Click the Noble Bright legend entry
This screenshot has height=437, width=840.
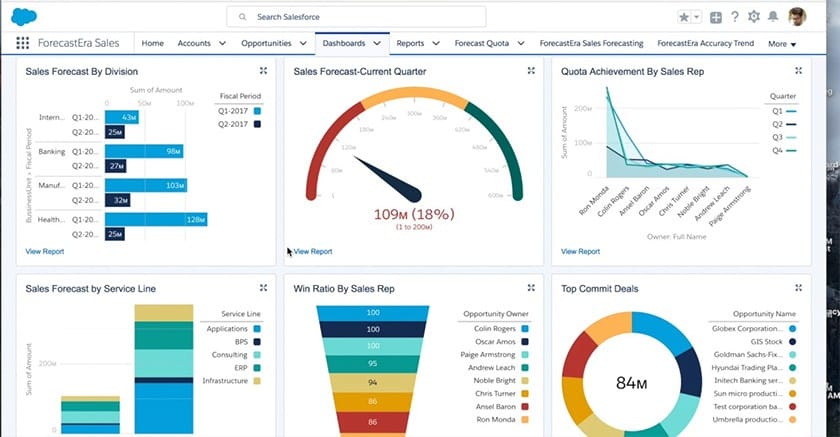[x=501, y=381]
